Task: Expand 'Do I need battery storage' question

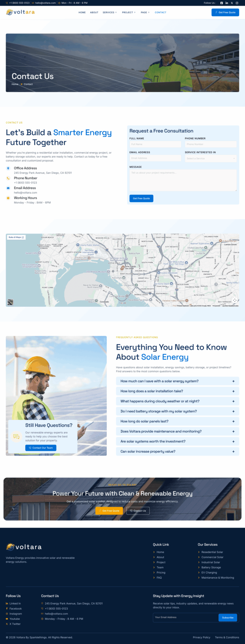Action: coord(178,411)
